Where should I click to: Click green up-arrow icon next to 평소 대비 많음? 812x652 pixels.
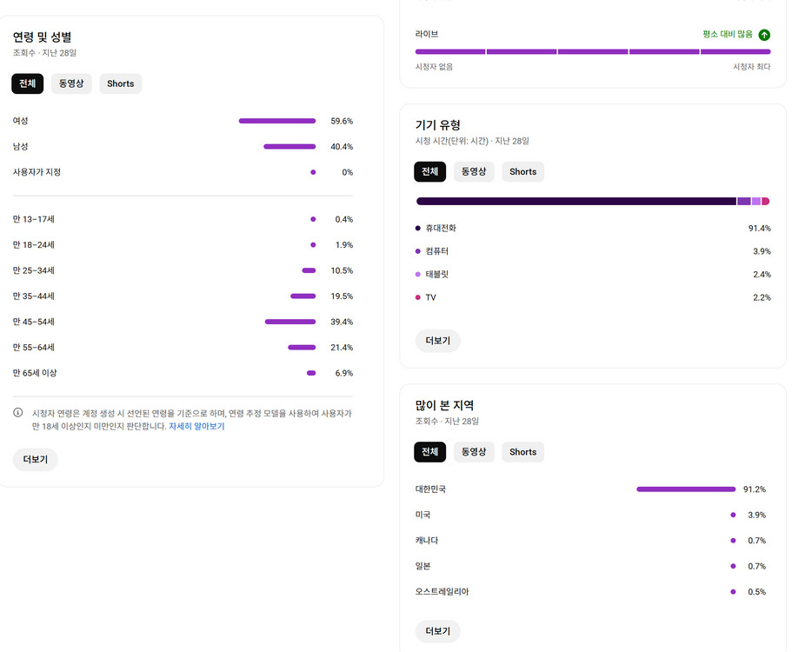(764, 35)
